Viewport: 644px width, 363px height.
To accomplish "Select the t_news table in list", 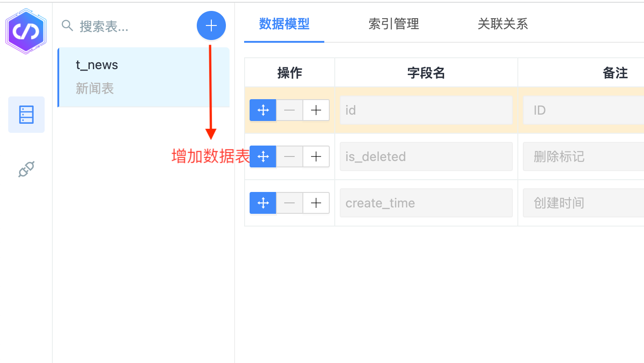I will (143, 77).
